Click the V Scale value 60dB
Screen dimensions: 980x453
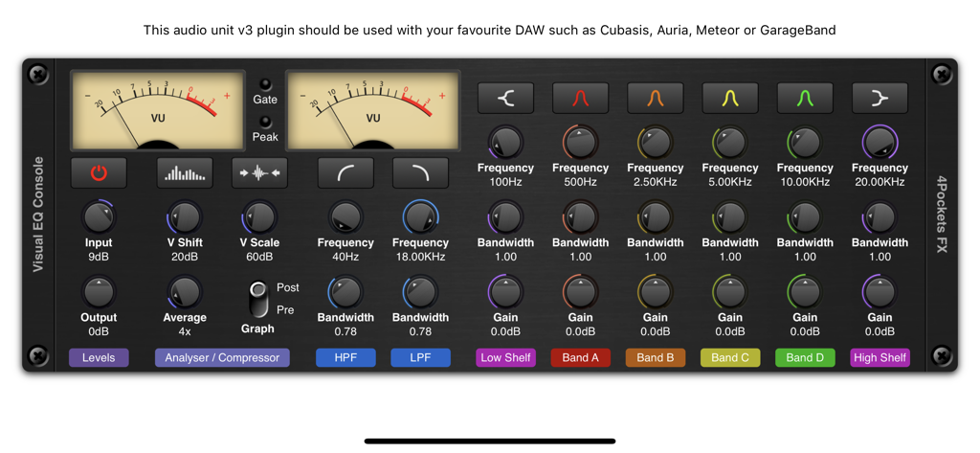[260, 257]
